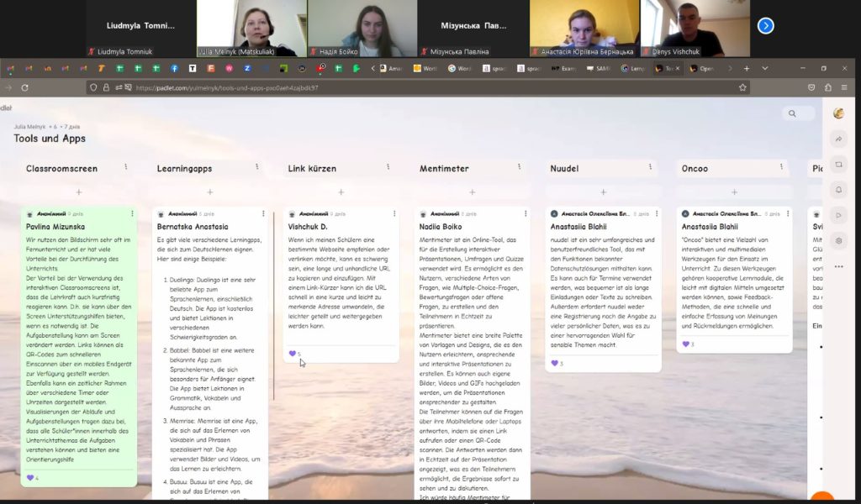
Task: Open Mentimeter column options menu
Action: point(519,166)
